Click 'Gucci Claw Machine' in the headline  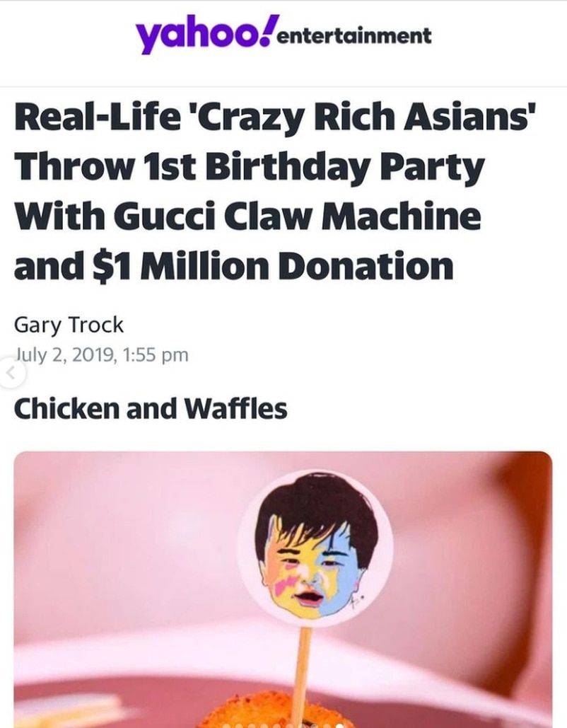pyautogui.click(x=296, y=216)
